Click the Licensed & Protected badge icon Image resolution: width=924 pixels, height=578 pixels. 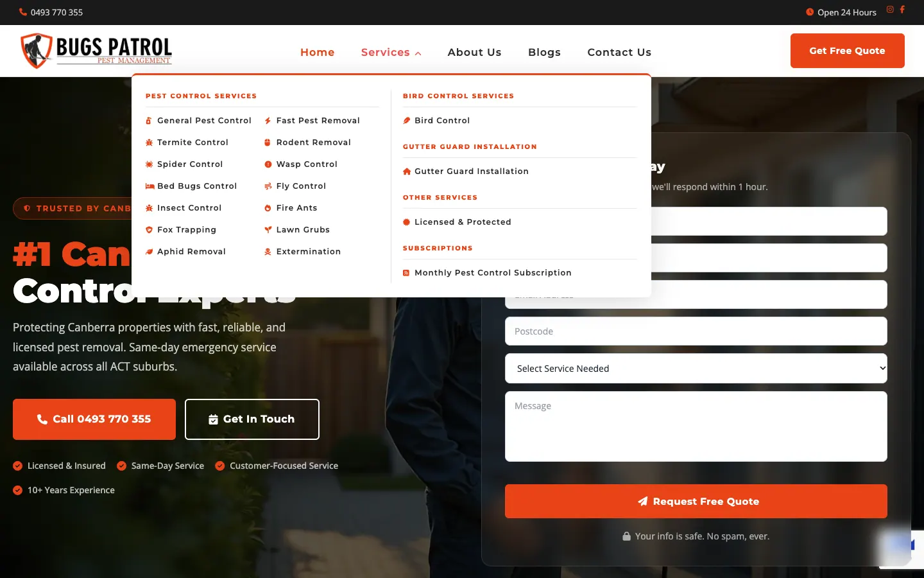pyautogui.click(x=407, y=222)
